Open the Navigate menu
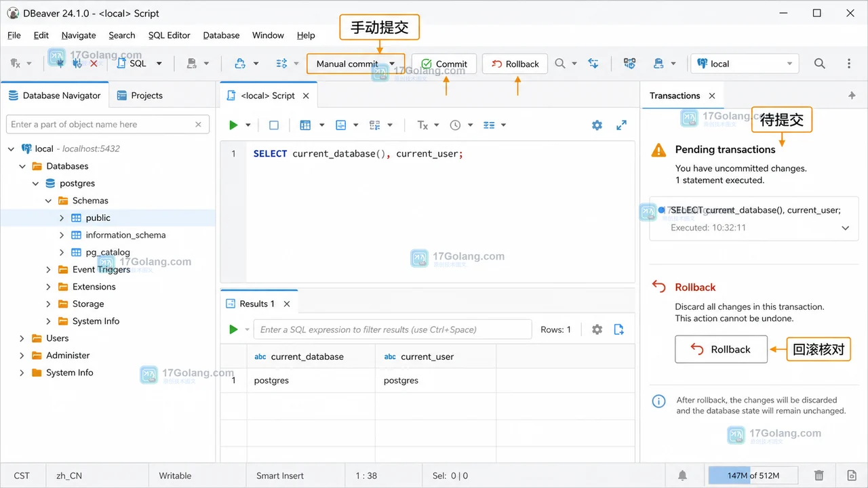The height and width of the screenshot is (488, 868). 79,35
